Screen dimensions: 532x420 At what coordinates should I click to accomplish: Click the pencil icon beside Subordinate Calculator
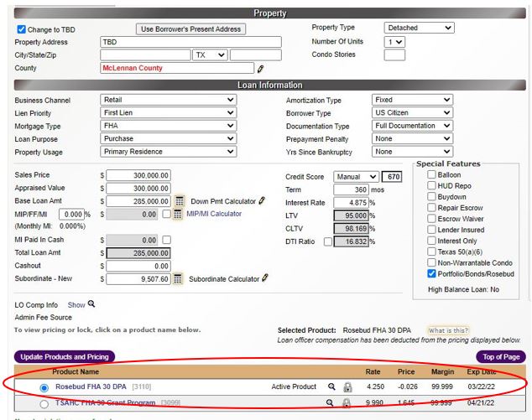pos(265,277)
